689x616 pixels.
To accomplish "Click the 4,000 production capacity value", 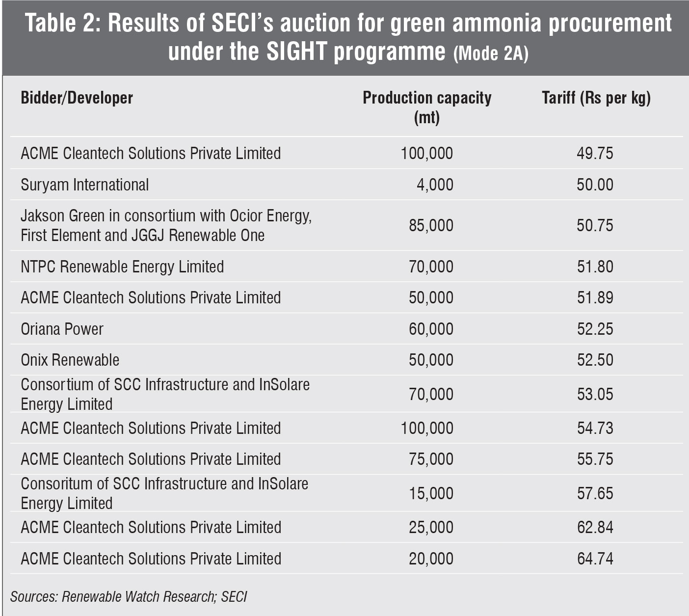I will [x=435, y=185].
